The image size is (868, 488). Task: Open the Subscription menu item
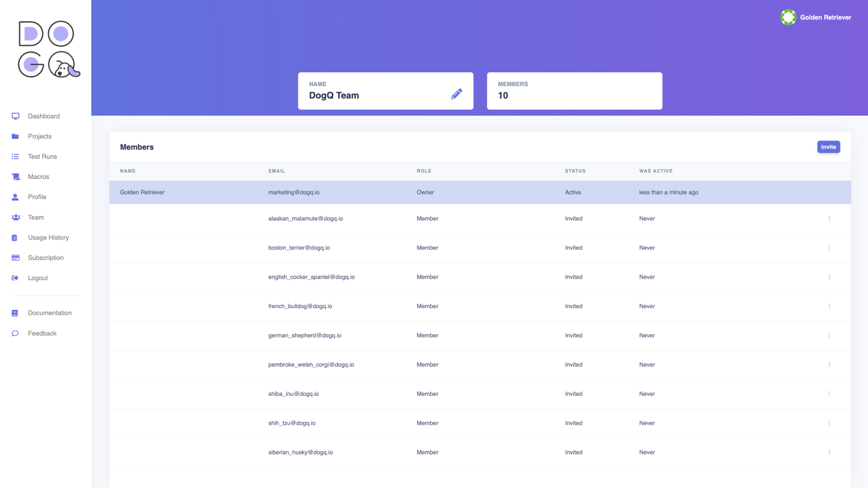tap(45, 258)
